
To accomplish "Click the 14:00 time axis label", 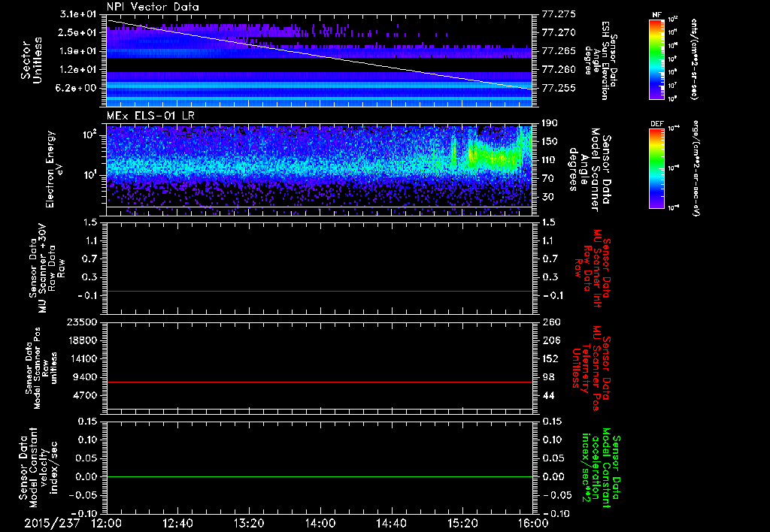I will 320,523.
